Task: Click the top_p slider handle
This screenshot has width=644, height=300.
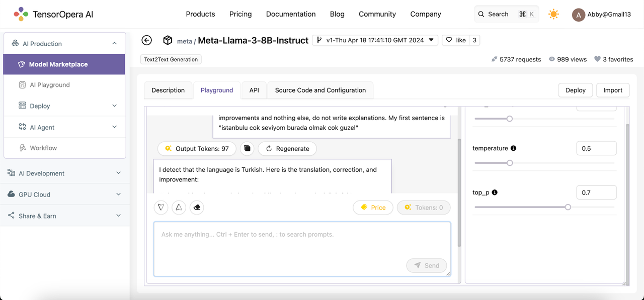Action: 568,207
